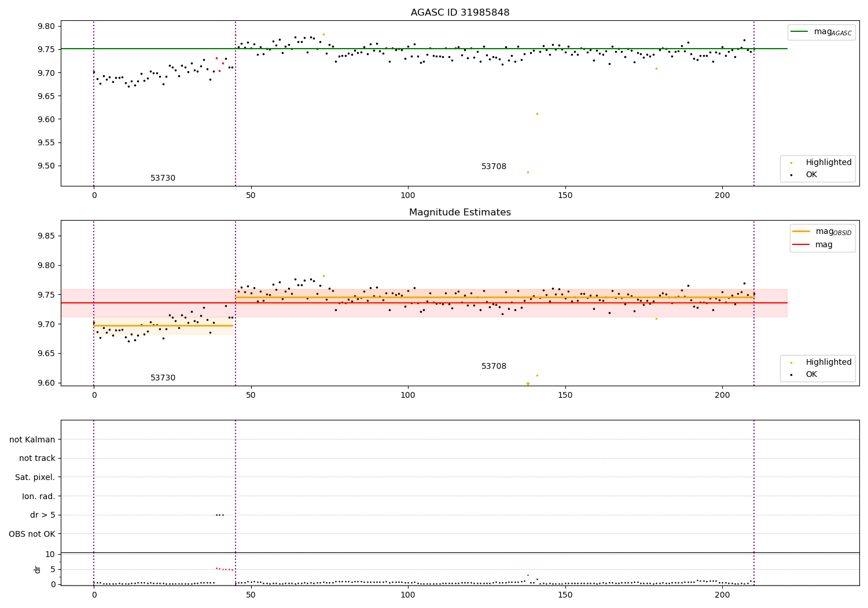Click the lowest orange outlier point in top plot
The width and height of the screenshot is (868, 608).
pyautogui.click(x=528, y=172)
